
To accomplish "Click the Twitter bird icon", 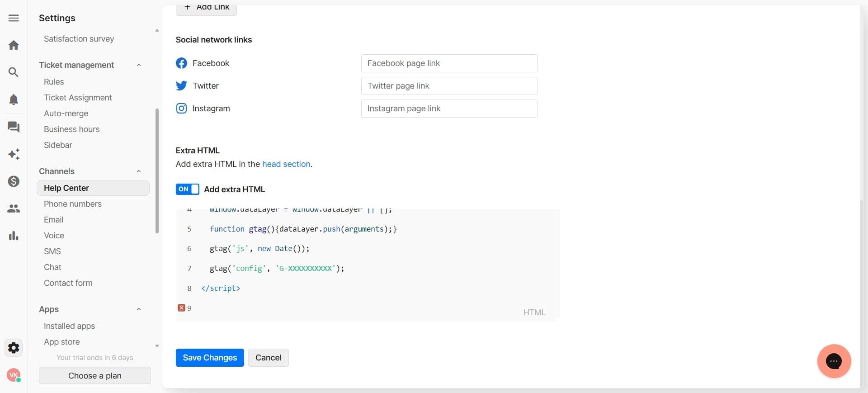I will pos(181,86).
